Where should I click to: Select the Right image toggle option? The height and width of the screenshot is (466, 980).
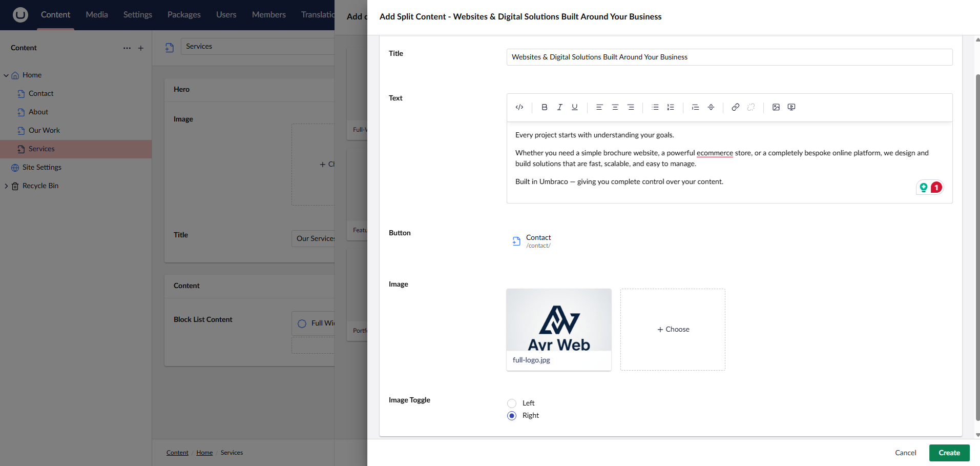pos(512,416)
